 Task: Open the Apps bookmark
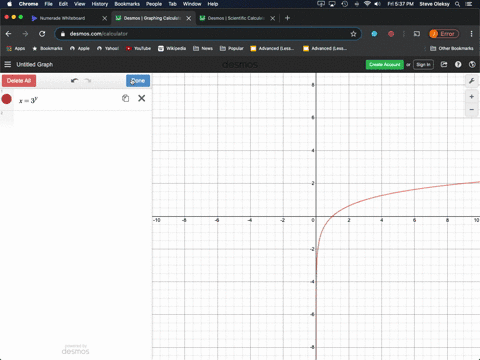click(16, 48)
